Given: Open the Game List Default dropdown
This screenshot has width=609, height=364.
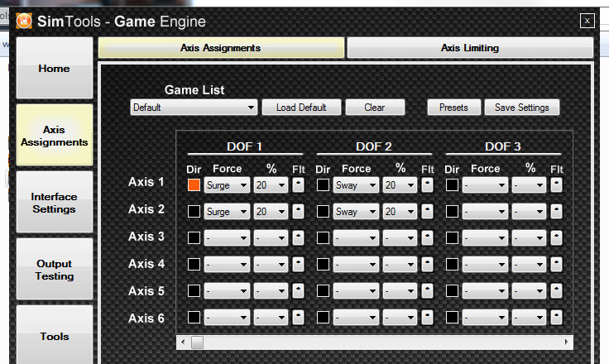Looking at the screenshot, I should [x=194, y=108].
